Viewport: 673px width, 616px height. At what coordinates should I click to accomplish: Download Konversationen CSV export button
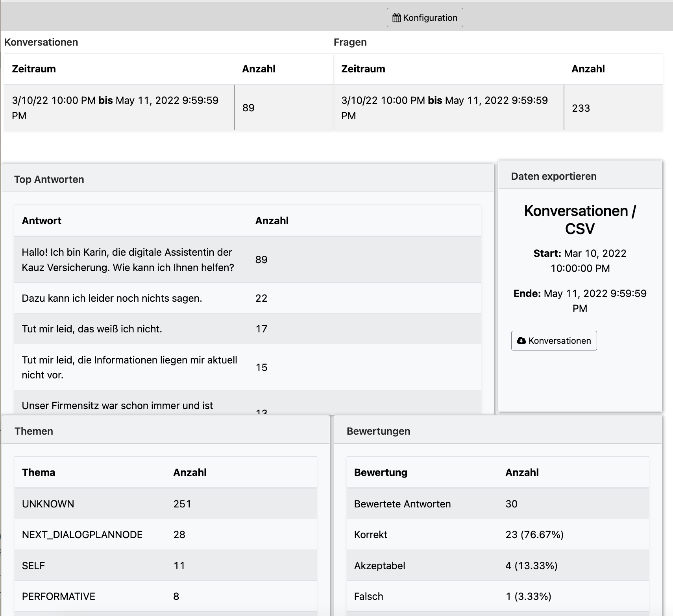point(554,341)
